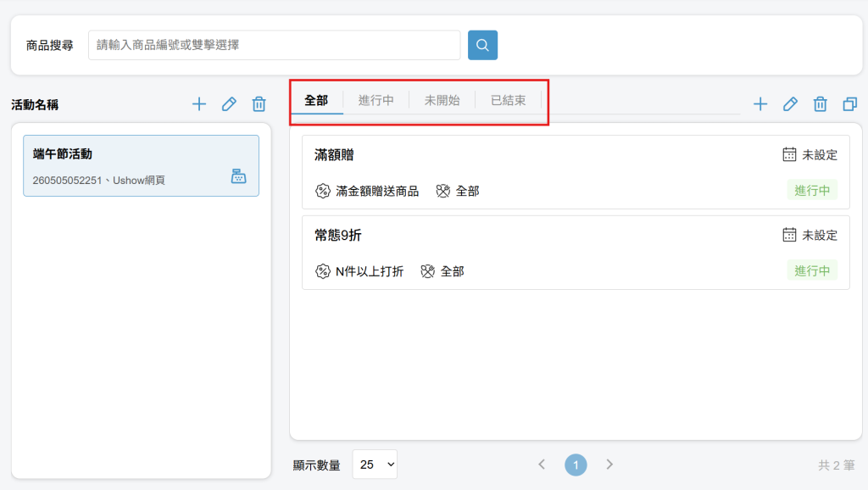Click the discount badge icon beside 滿金額贈送商品
This screenshot has width=868, height=490.
coord(323,191)
